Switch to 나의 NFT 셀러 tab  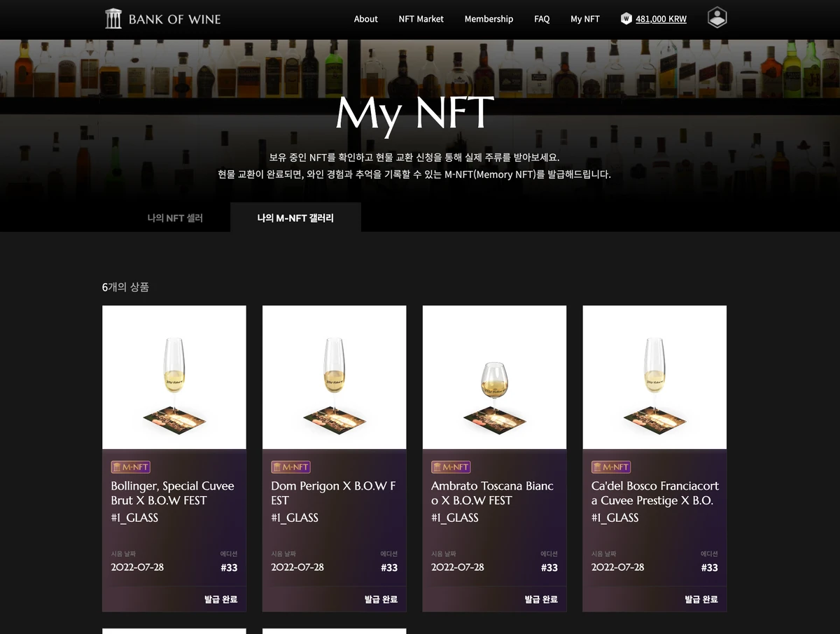tap(175, 218)
